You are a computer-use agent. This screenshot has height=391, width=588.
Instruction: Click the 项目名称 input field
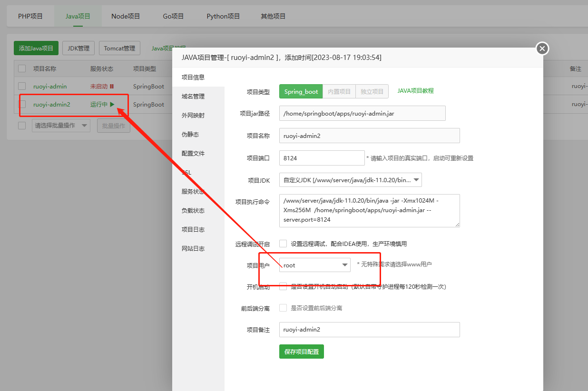pyautogui.click(x=370, y=136)
